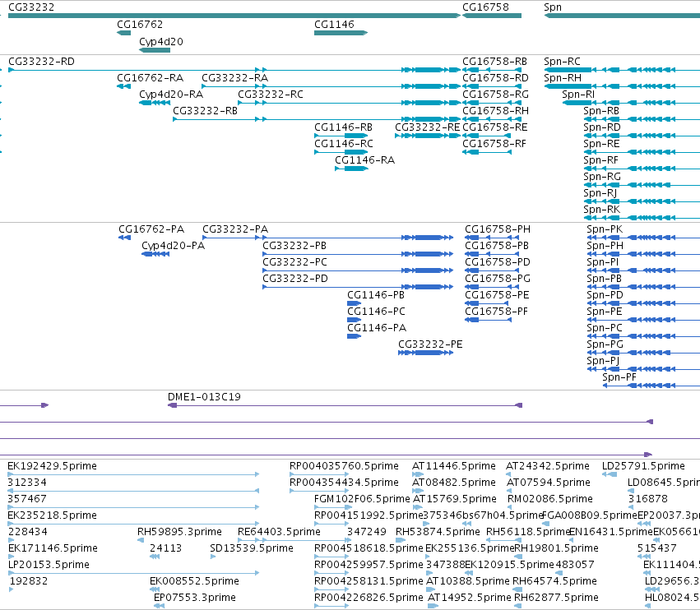The width and height of the screenshot is (700, 610).
Task: Click transcript Spn-RC
Action: [562, 62]
